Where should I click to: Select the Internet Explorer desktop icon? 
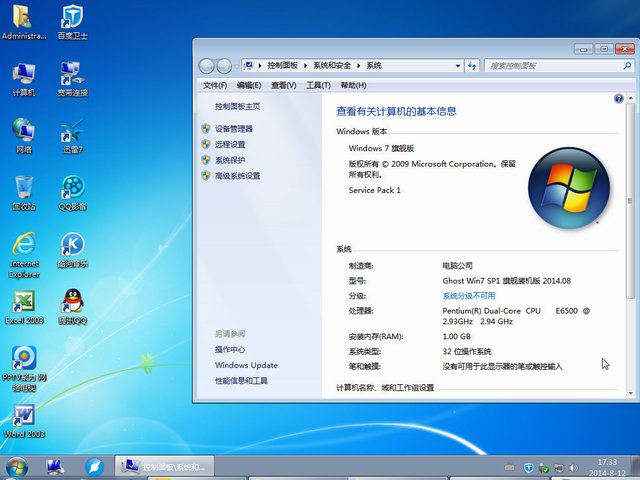pos(24,256)
